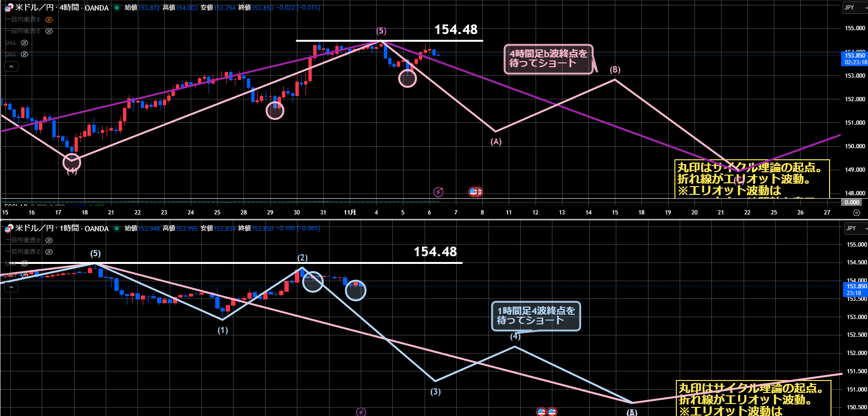Open the JPY currency dropdown on bottom chart

(856, 228)
